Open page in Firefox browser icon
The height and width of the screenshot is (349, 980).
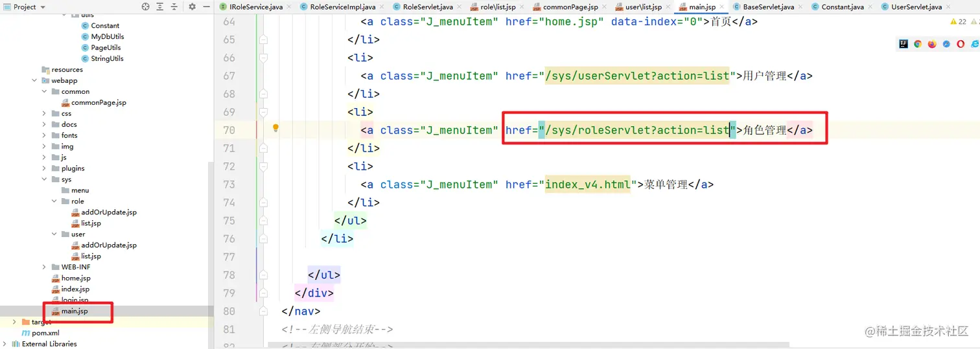click(x=932, y=44)
